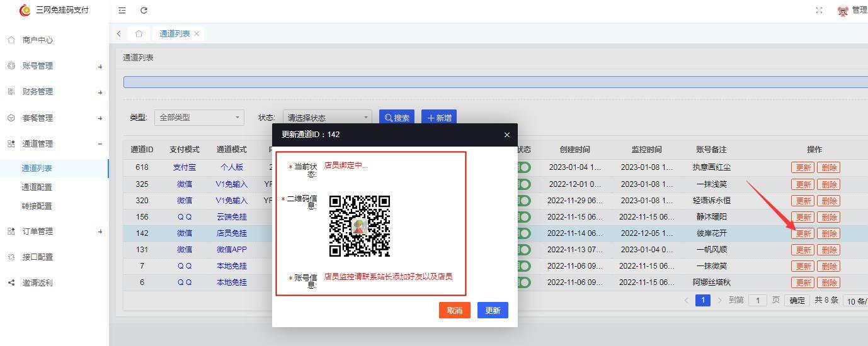The height and width of the screenshot is (346, 868).
Task: Click the next page arrow
Action: [719, 300]
